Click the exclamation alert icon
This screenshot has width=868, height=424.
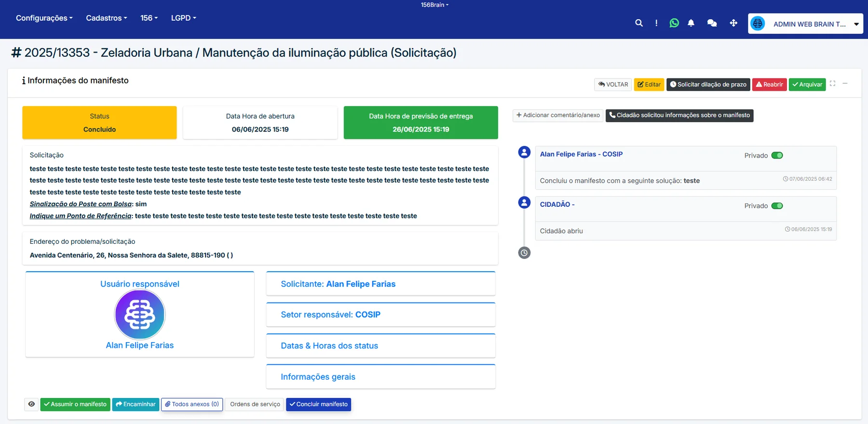(656, 23)
